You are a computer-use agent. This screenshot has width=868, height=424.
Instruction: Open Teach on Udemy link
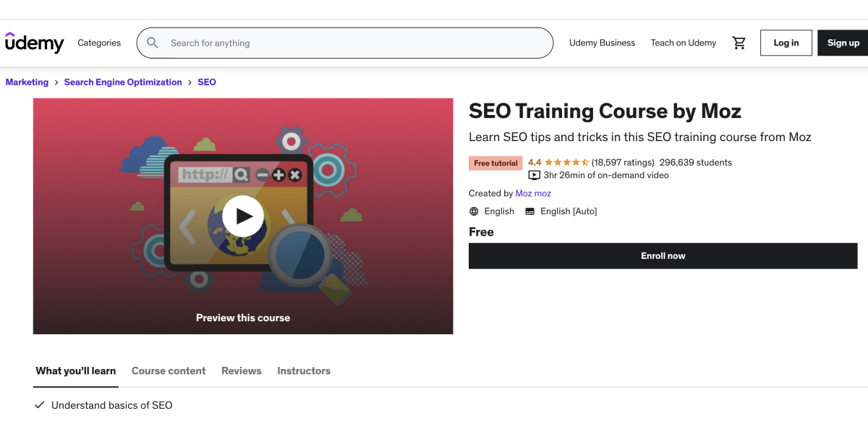coord(683,43)
